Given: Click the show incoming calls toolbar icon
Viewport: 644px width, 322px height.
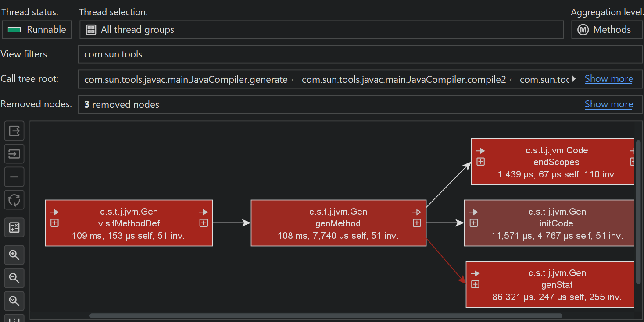Looking at the screenshot, I should [x=14, y=154].
